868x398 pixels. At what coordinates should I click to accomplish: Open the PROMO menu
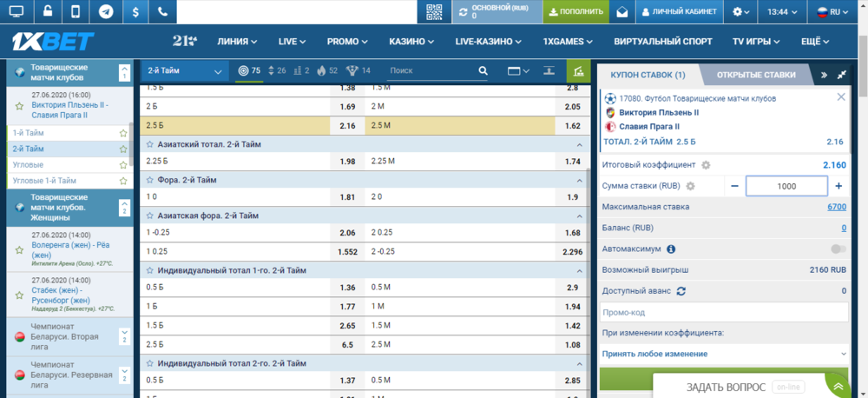[348, 42]
